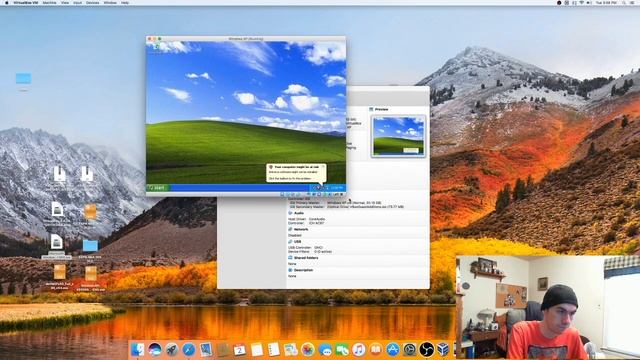640x360 pixels.
Task: Open VirtualBox cube icon in Dock
Action: 443,349
